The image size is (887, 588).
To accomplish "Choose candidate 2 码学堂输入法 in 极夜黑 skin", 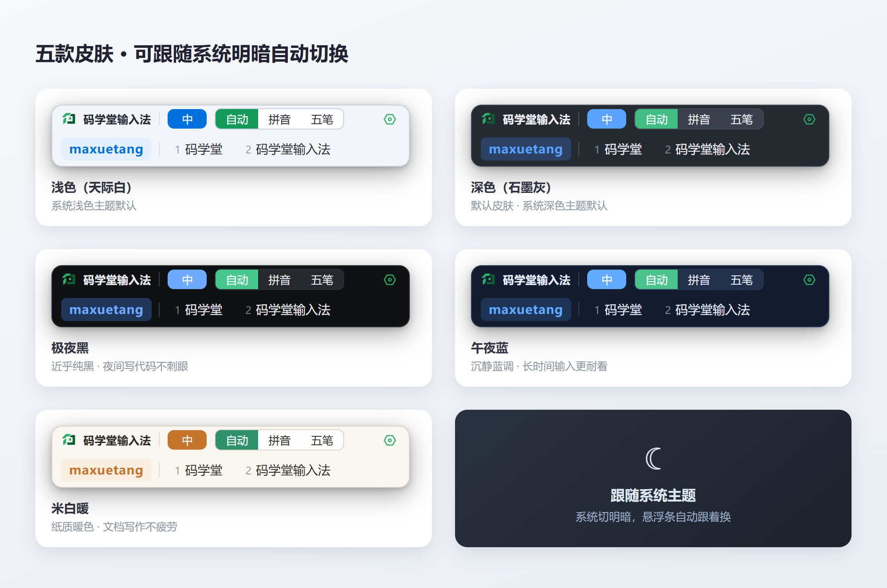I will click(288, 310).
